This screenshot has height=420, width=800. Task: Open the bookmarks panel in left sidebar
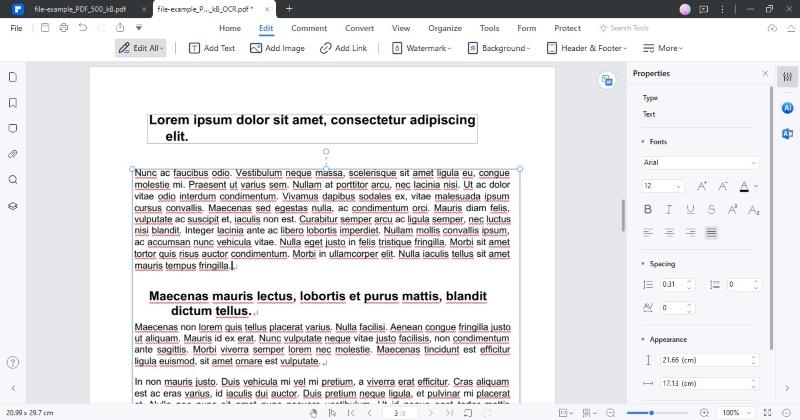[x=13, y=103]
